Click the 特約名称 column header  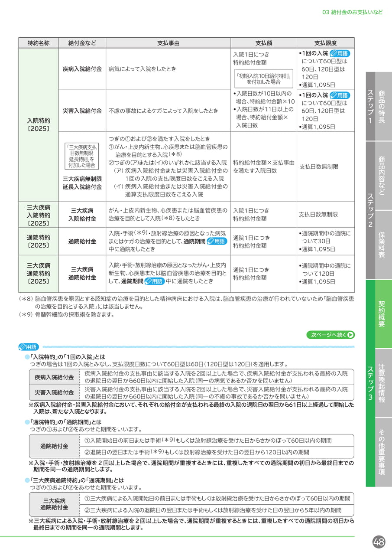click(x=38, y=43)
